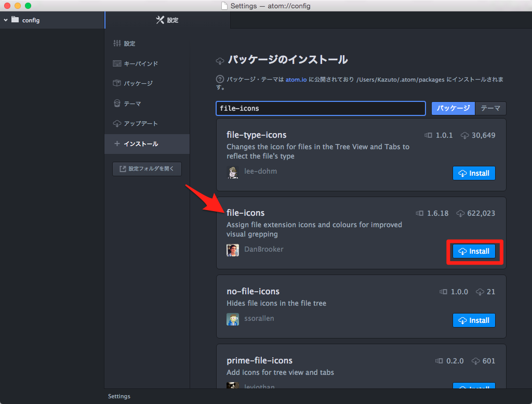The width and height of the screenshot is (532, 404).
Task: Click the 'Hides file icons in the file tree' text
Action: pyautogui.click(x=276, y=303)
